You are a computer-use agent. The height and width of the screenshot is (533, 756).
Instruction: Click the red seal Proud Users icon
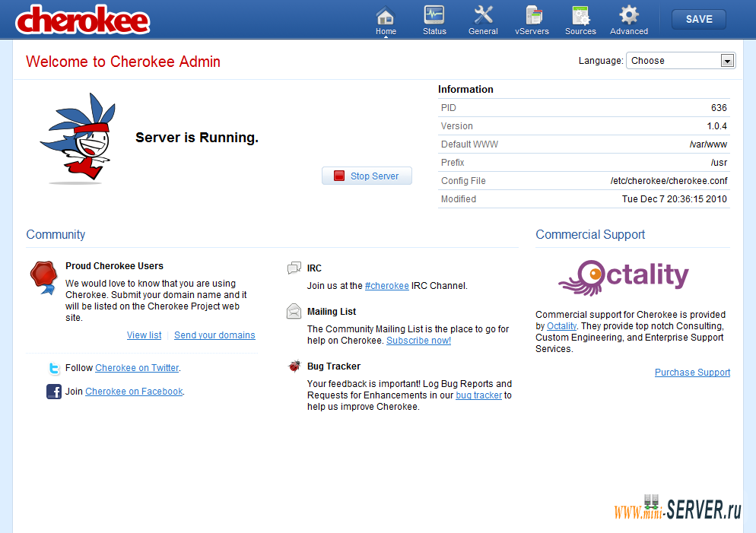click(x=43, y=277)
